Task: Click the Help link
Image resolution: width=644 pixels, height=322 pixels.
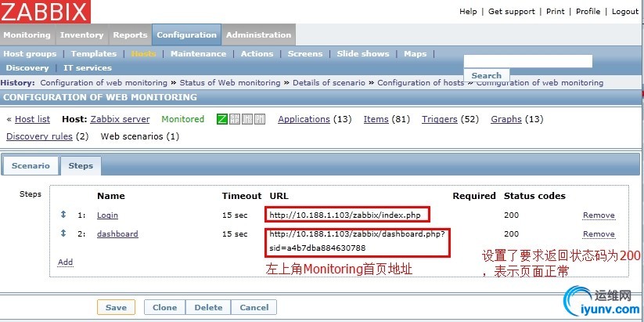Action: coord(468,12)
